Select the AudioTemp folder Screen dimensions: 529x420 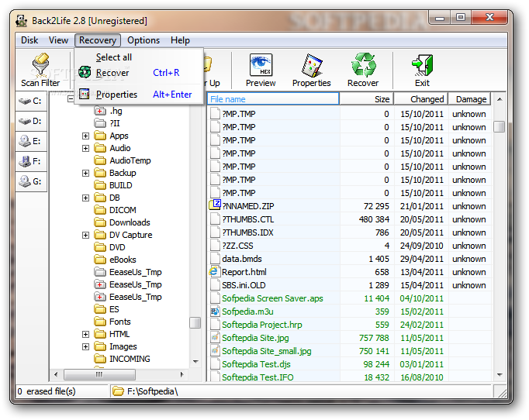[130, 160]
